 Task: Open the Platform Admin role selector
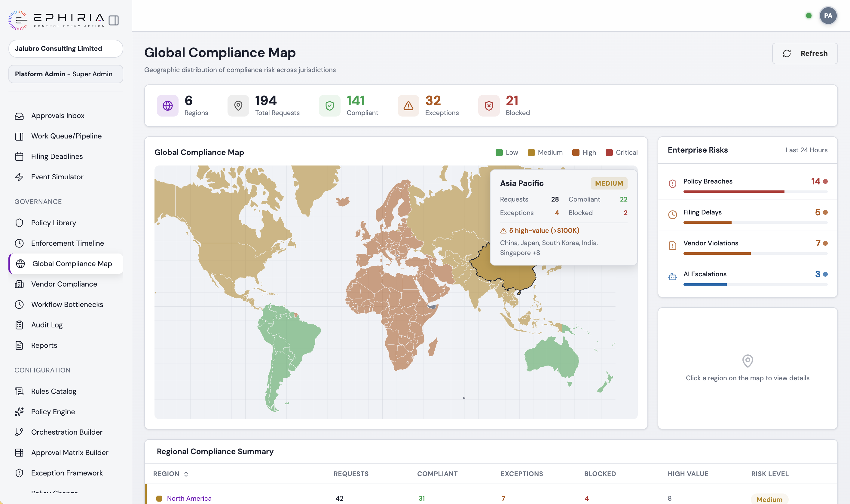click(66, 74)
